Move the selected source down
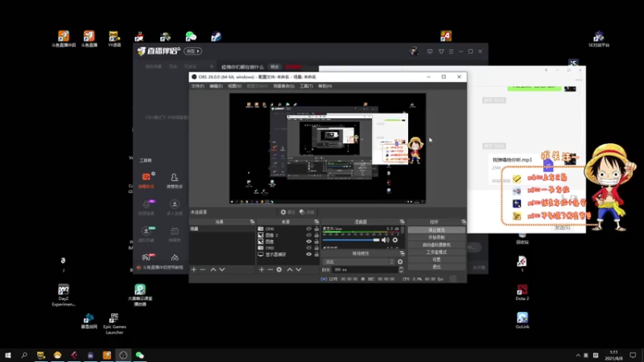Viewport: 644px width, 362px height. (299, 269)
